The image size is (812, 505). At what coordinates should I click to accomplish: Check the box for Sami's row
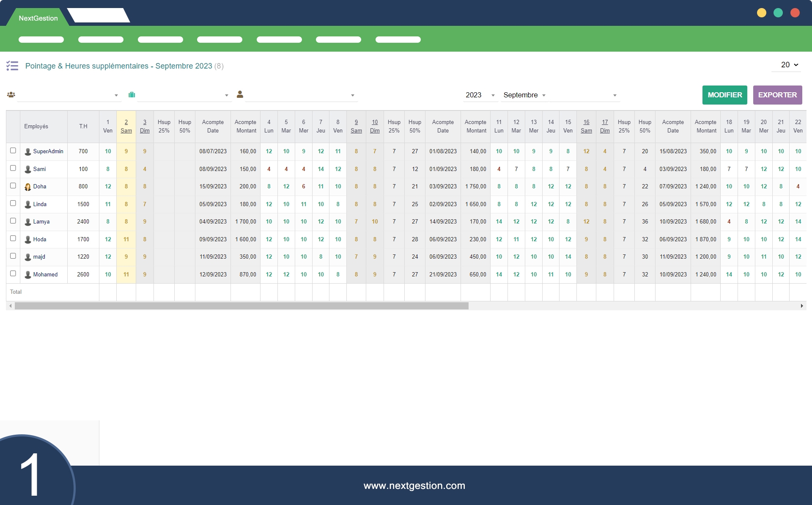(13, 168)
